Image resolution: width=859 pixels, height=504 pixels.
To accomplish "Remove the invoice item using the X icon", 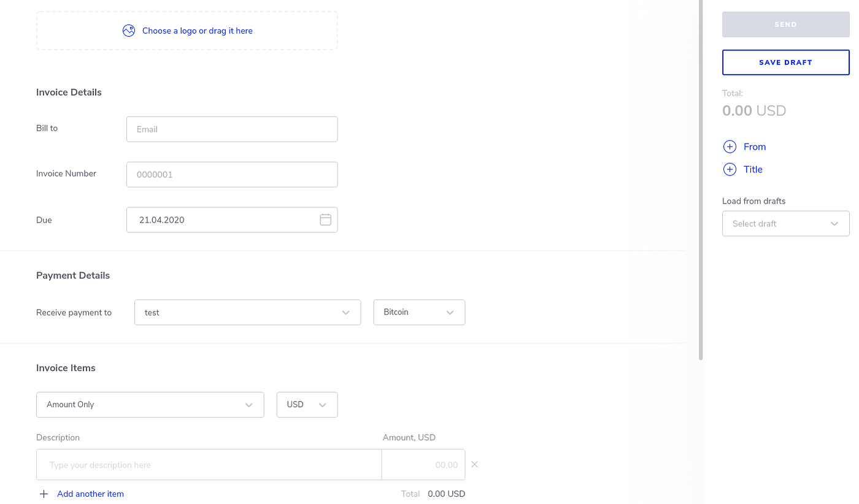I will point(474,464).
